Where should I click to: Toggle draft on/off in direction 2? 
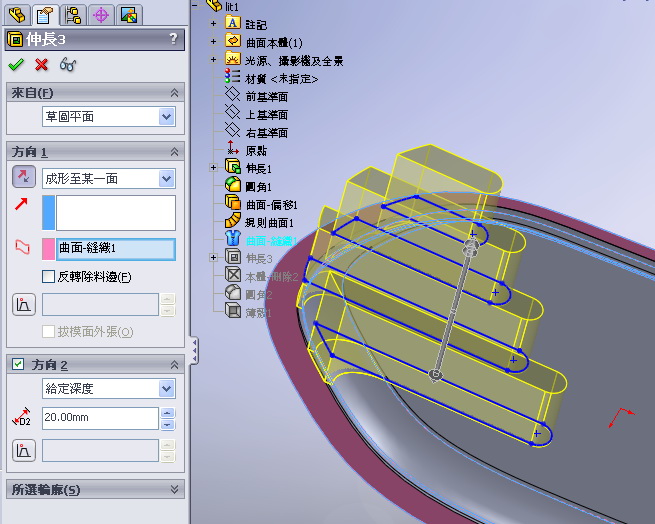click(x=24, y=450)
